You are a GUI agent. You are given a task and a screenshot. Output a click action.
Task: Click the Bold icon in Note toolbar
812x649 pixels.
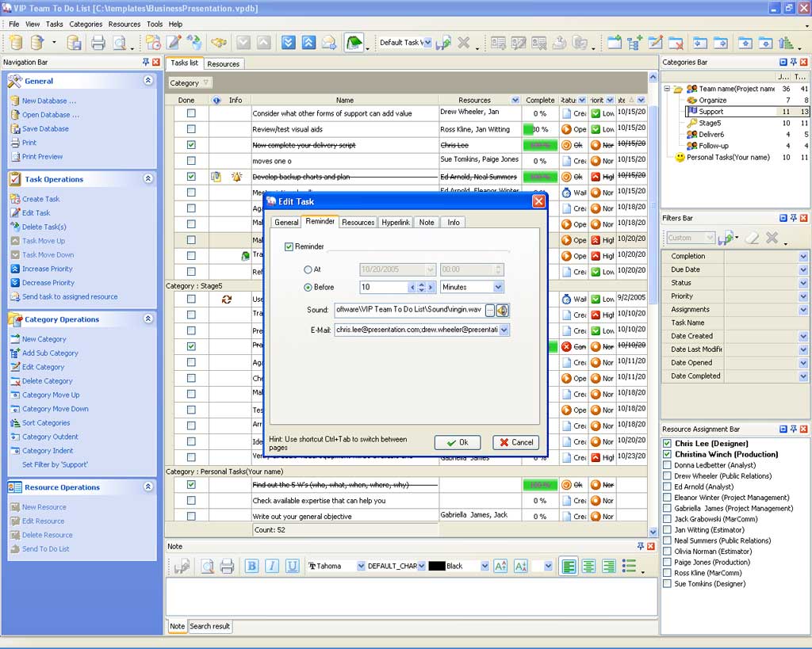pyautogui.click(x=251, y=566)
